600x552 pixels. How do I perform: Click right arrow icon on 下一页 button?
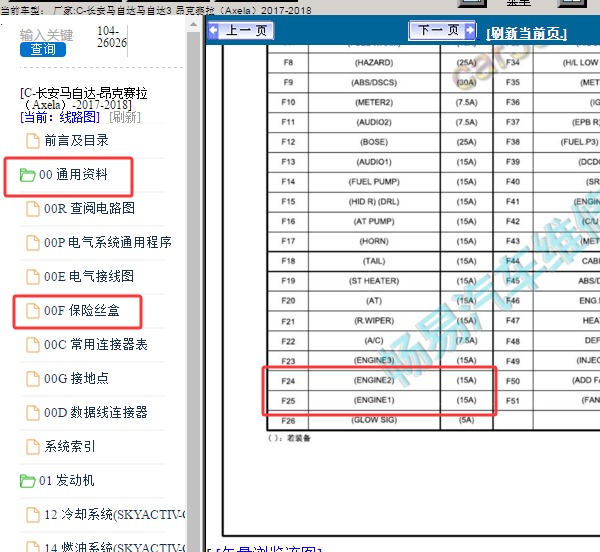pyautogui.click(x=470, y=30)
